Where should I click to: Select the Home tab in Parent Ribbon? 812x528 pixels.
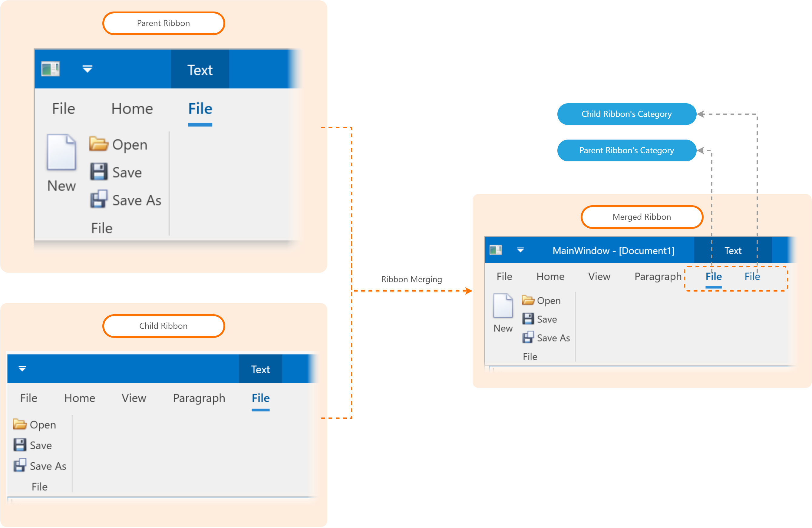coord(132,109)
